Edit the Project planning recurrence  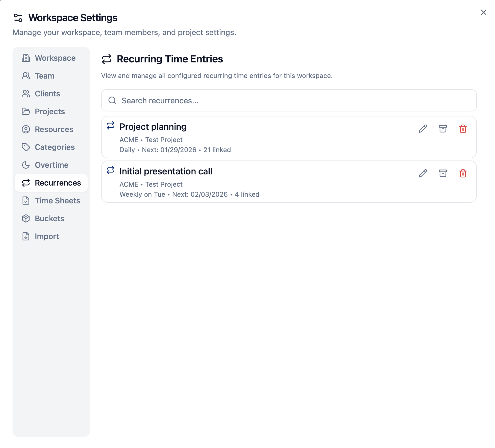pos(423,129)
